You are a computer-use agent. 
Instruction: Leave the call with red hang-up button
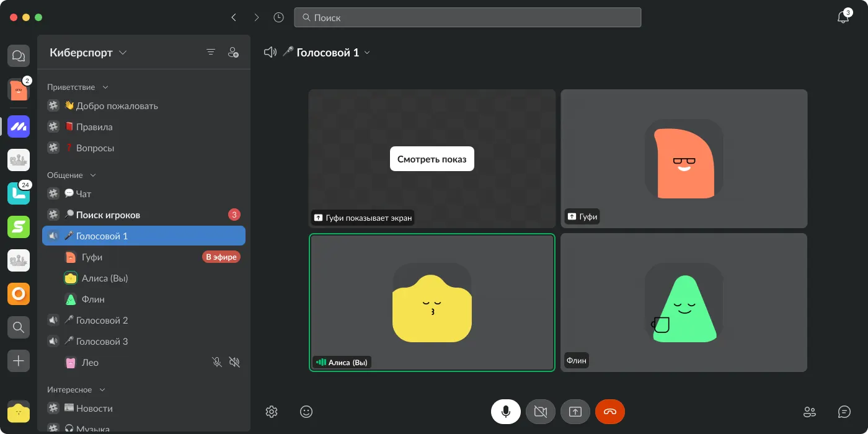point(610,411)
